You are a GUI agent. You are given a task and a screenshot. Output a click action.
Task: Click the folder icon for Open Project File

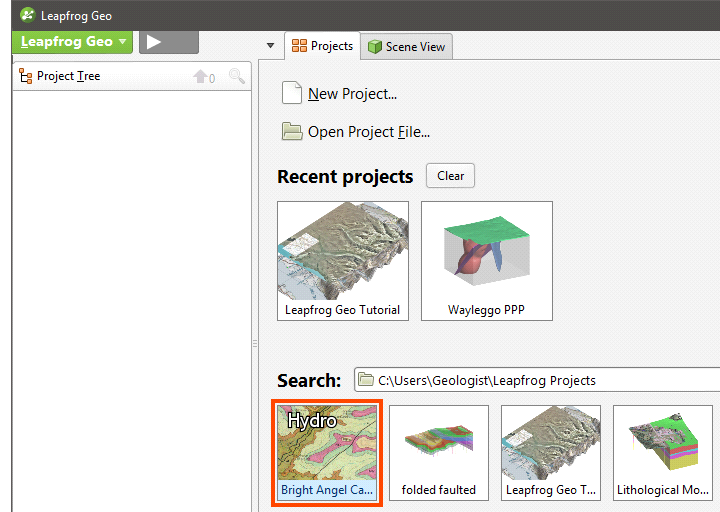(292, 131)
